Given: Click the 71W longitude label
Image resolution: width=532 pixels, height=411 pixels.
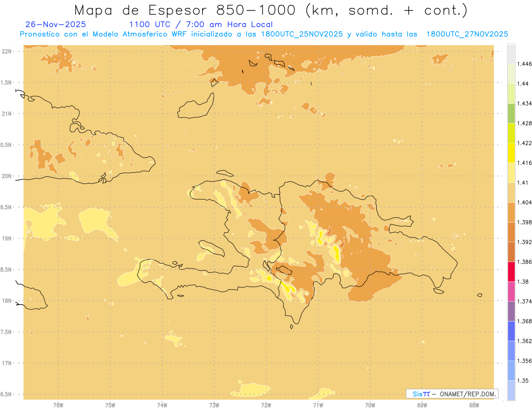Looking at the screenshot, I should click(x=318, y=405).
